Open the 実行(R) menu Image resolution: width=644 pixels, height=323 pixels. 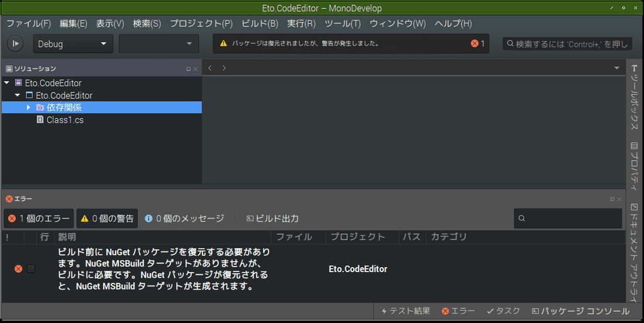click(301, 23)
